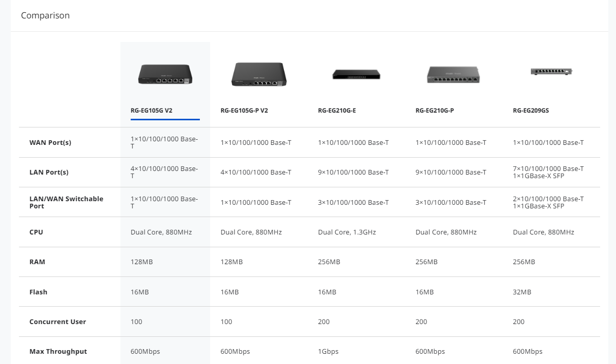
Task: Click the Comparison section heading
Action: pyautogui.click(x=45, y=15)
